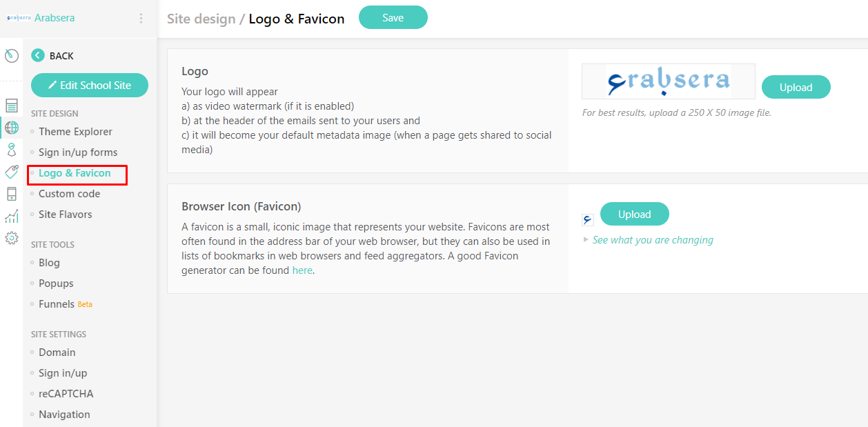Go to the Site design breadcrumb
This screenshot has width=868, height=427.
201,19
